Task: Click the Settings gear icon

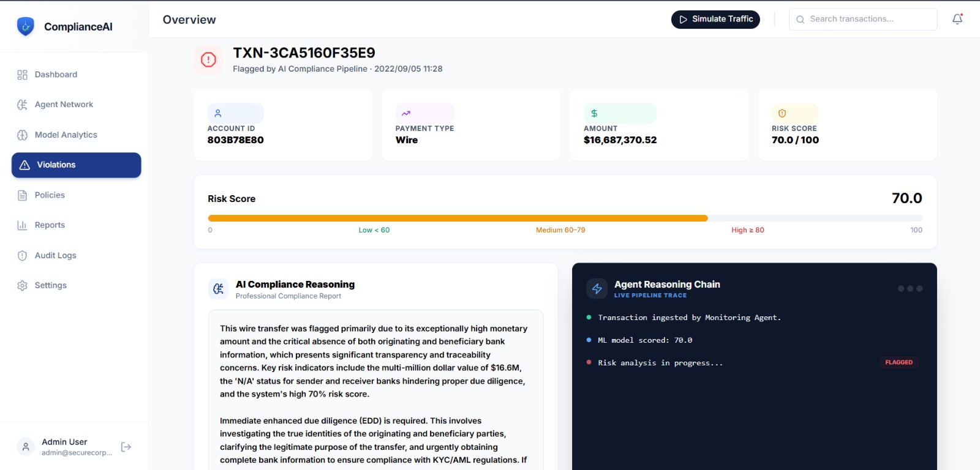Action: (x=23, y=285)
